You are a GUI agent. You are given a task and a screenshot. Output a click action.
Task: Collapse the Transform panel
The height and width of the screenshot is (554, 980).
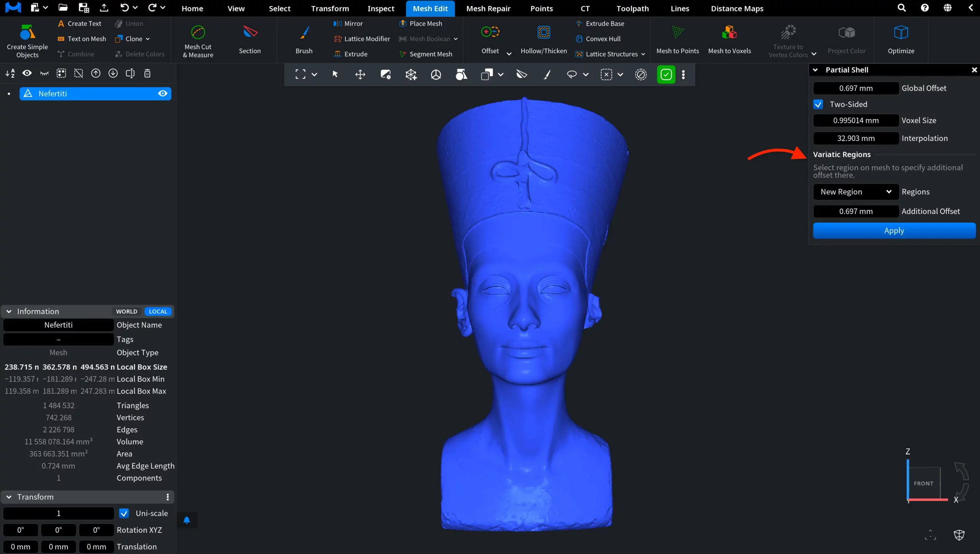[9, 497]
